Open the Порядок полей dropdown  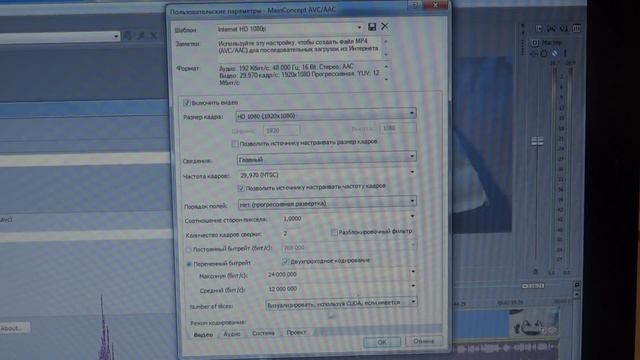pyautogui.click(x=412, y=201)
